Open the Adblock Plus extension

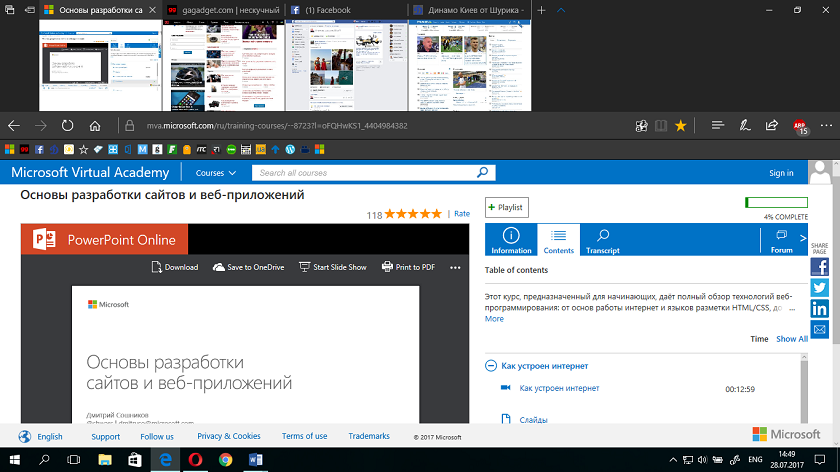[x=800, y=126]
